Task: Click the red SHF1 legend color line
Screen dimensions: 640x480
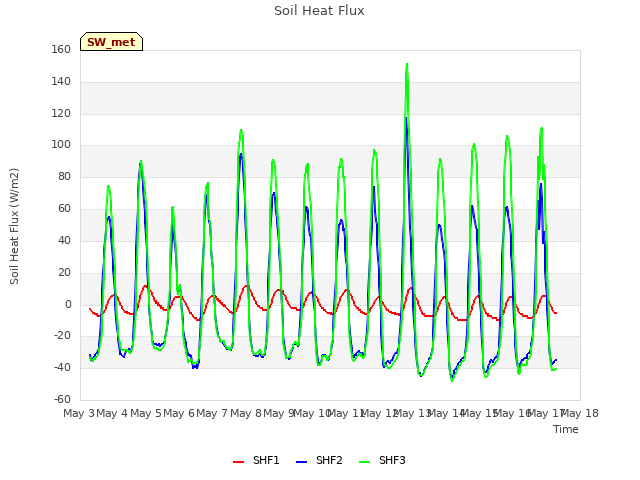Action: (x=238, y=462)
